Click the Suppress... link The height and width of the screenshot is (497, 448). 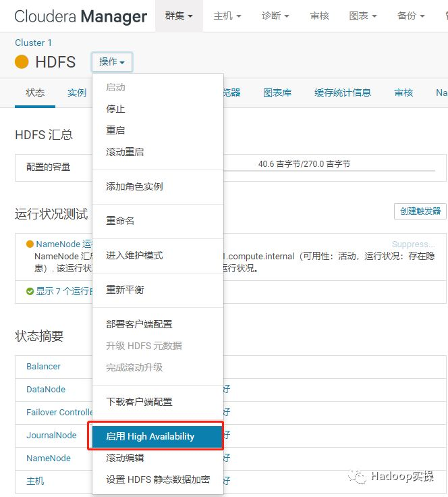(413, 244)
